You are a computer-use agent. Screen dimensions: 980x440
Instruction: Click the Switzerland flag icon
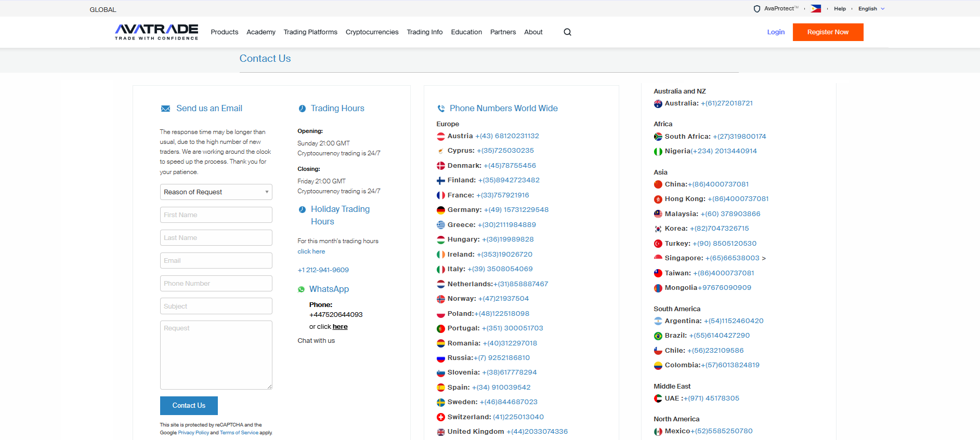(x=440, y=417)
